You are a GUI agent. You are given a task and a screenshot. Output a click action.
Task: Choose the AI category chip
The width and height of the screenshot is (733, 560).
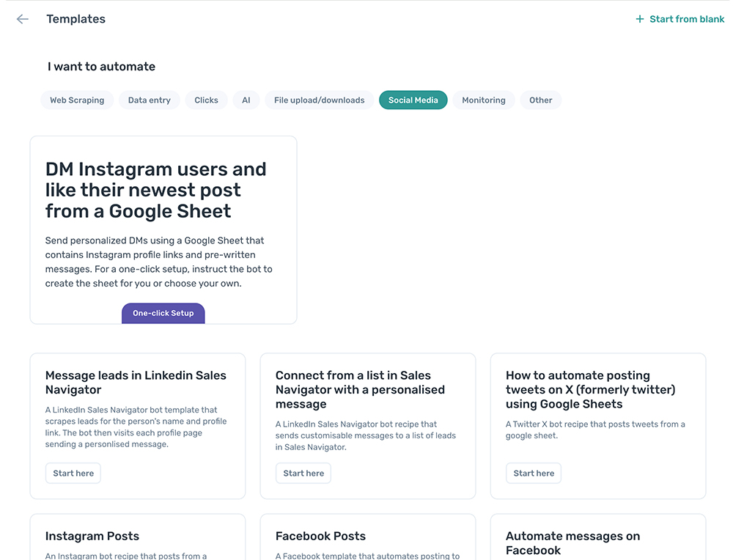[x=246, y=100]
